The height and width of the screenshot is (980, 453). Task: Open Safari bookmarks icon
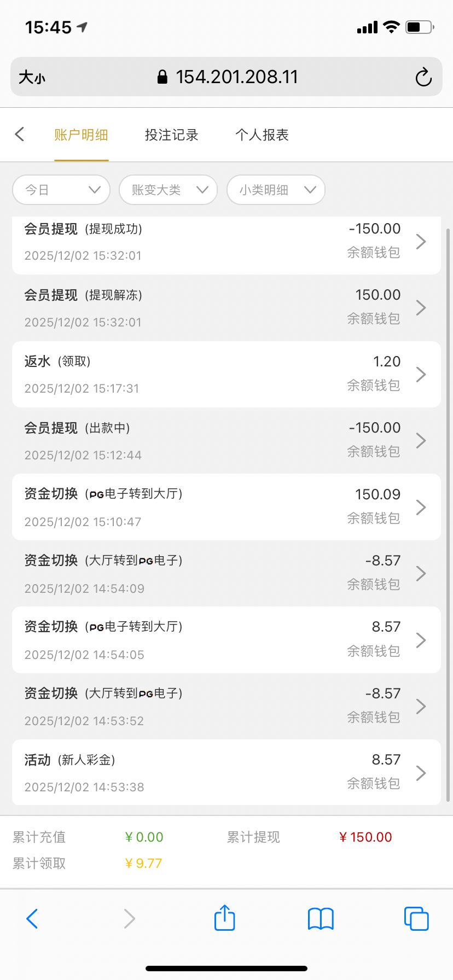(320, 918)
